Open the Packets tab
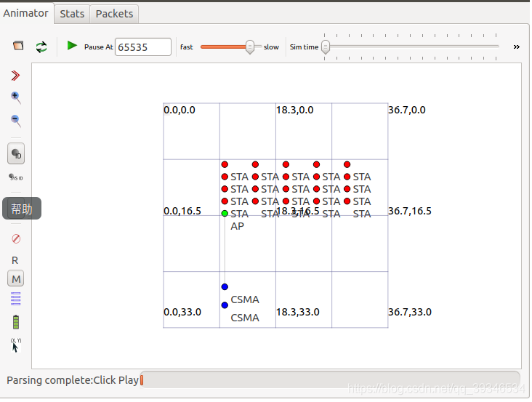532x402 pixels. [114, 14]
